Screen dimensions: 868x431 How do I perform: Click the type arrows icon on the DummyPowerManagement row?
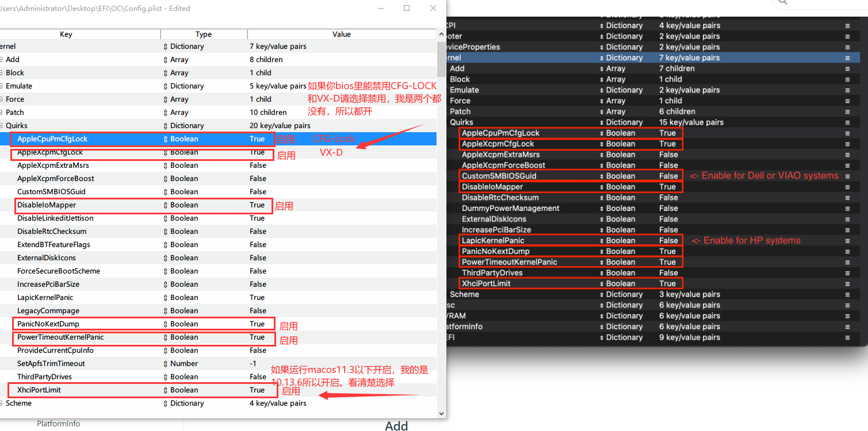click(602, 209)
